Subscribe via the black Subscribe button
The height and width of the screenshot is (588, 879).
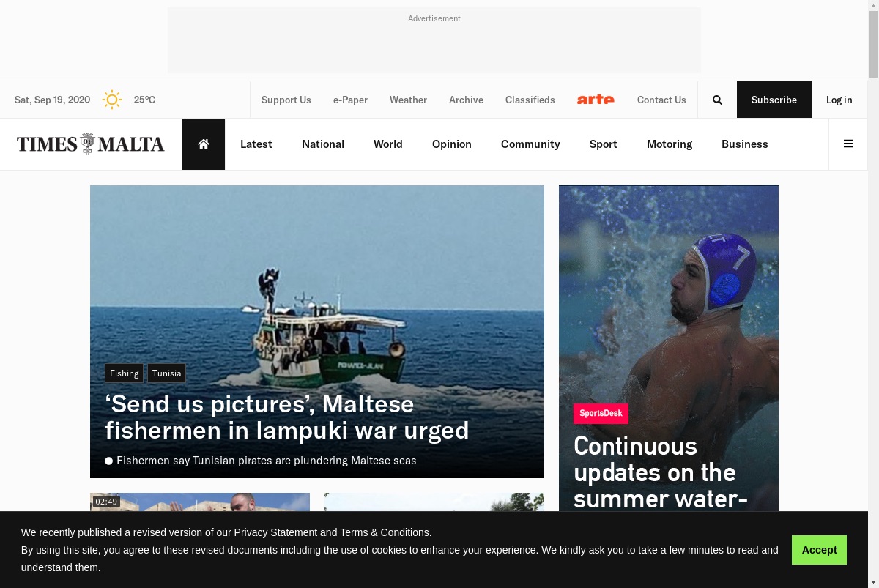coord(774,100)
